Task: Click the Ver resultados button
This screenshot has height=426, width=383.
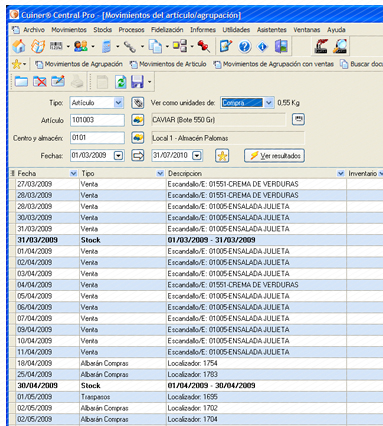Action: click(274, 156)
